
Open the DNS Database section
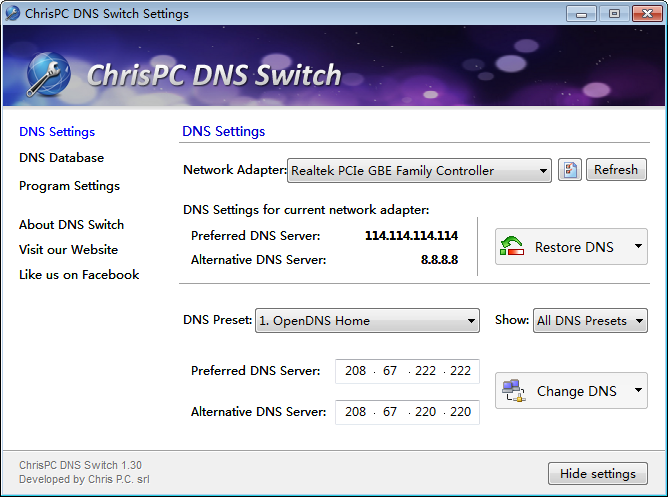point(61,158)
